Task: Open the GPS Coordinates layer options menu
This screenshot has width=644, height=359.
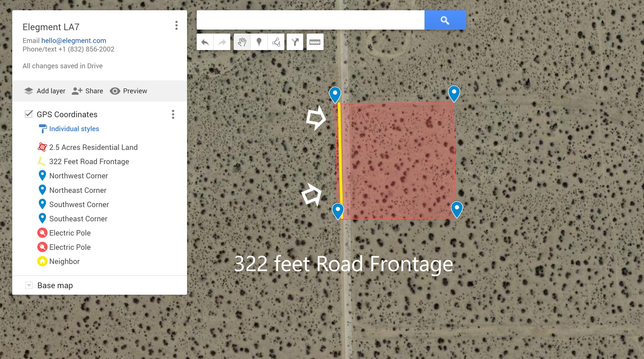Action: click(x=173, y=114)
